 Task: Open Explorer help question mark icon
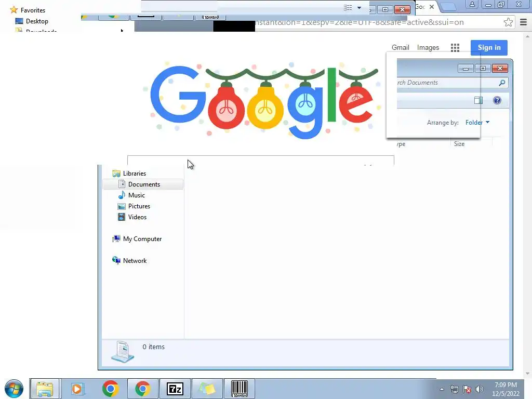point(497,100)
